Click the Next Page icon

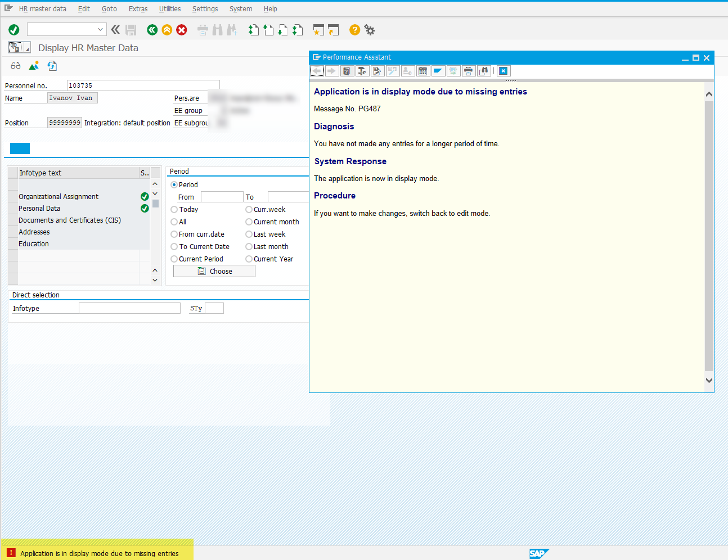[x=283, y=30]
